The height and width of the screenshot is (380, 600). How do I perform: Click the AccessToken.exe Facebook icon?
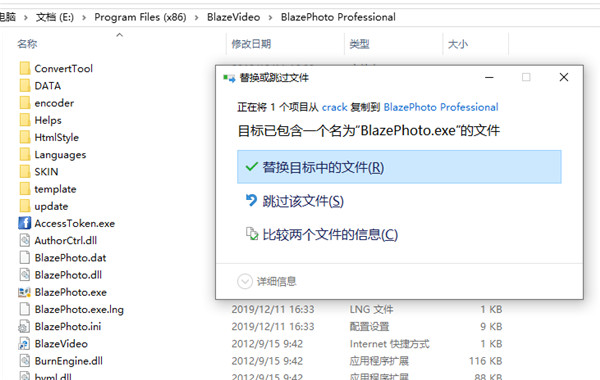tap(24, 223)
